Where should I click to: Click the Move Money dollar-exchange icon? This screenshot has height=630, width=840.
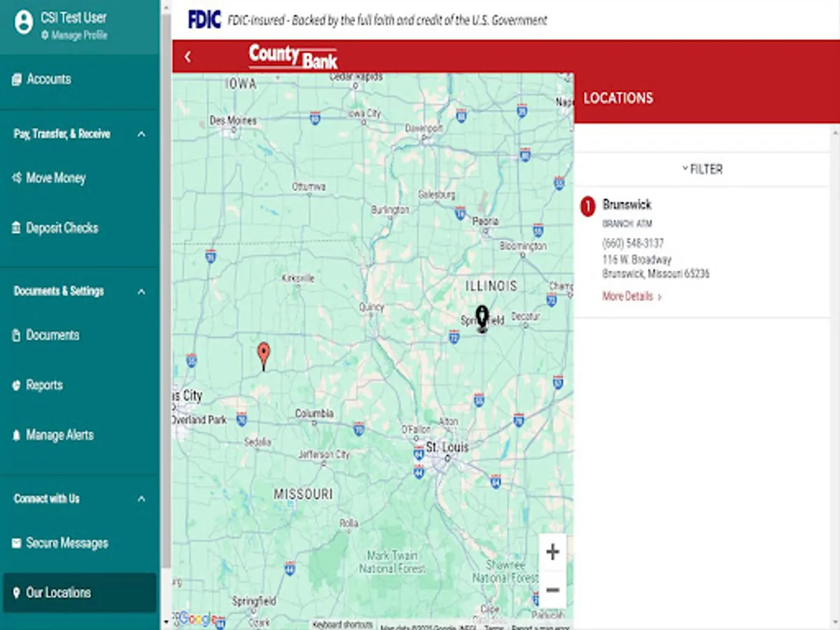coord(18,178)
